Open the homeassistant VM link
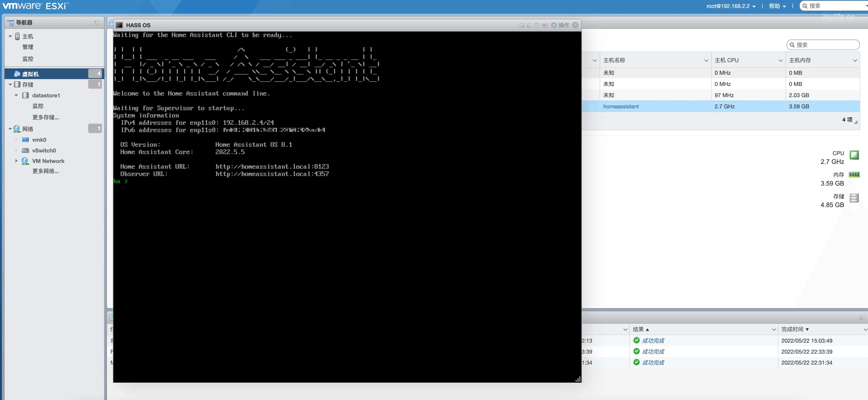Screen dimensions: 868x400 click(x=621, y=107)
